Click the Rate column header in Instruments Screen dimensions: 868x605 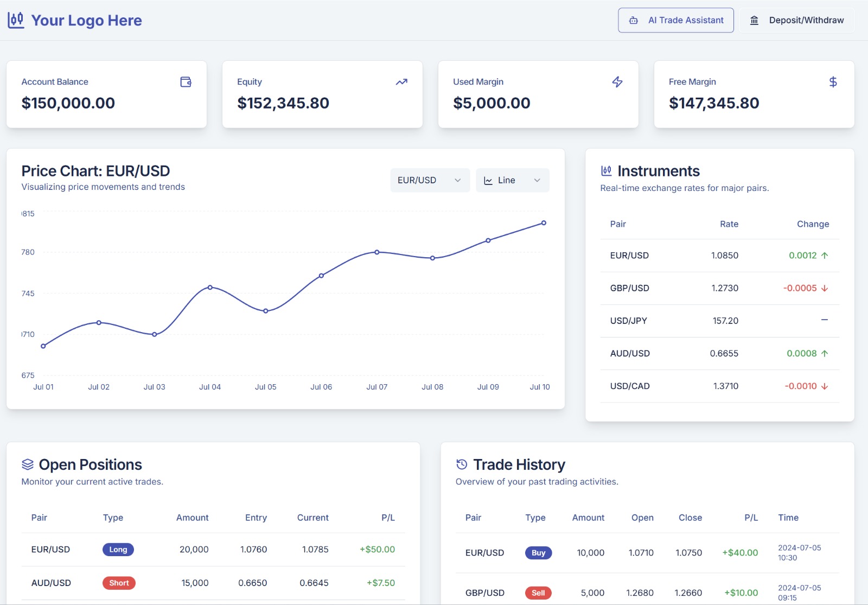[729, 224]
